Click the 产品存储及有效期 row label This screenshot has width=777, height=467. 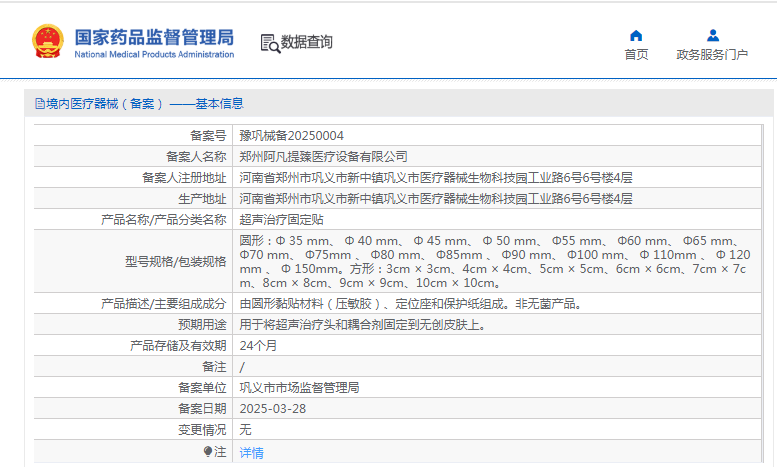coord(178,346)
